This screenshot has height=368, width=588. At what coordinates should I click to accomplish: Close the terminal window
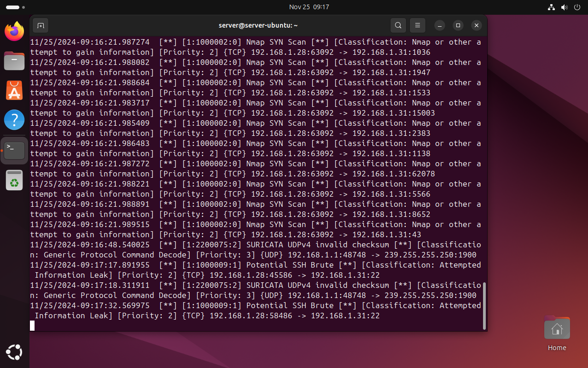pos(477,25)
